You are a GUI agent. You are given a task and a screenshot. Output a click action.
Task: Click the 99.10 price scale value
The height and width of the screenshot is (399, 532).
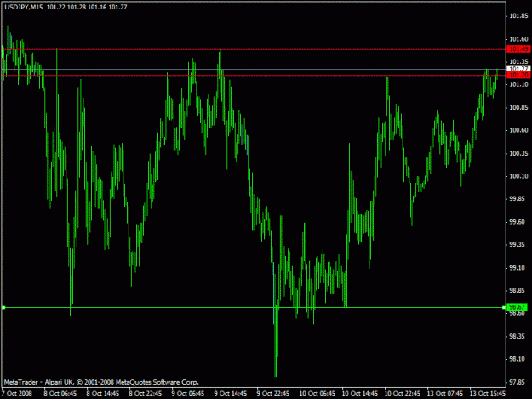pos(518,268)
